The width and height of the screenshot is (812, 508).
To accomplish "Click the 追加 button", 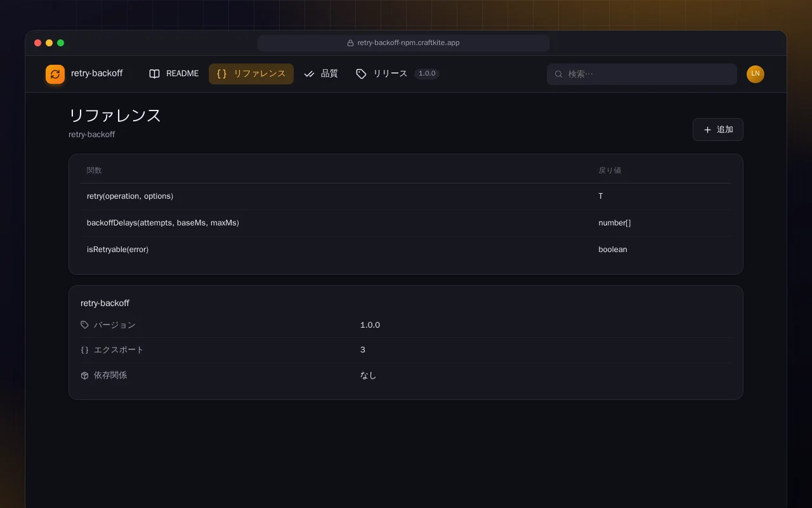I will point(717,130).
